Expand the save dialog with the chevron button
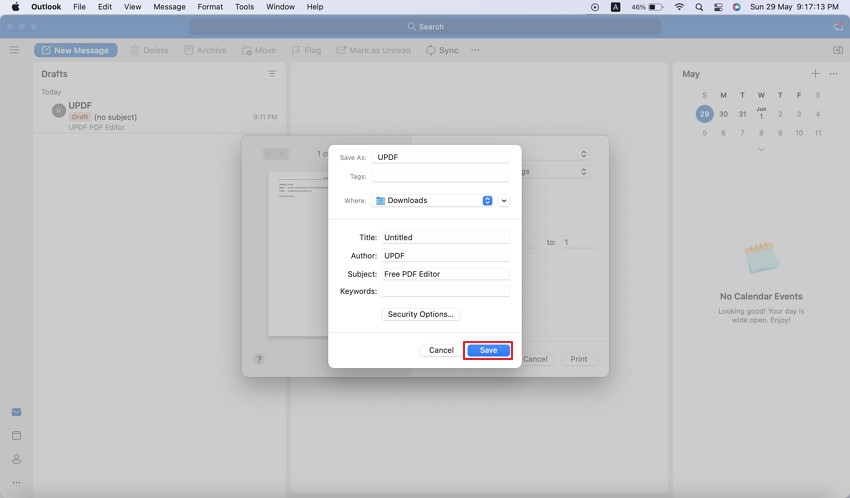This screenshot has width=850, height=498. (504, 201)
